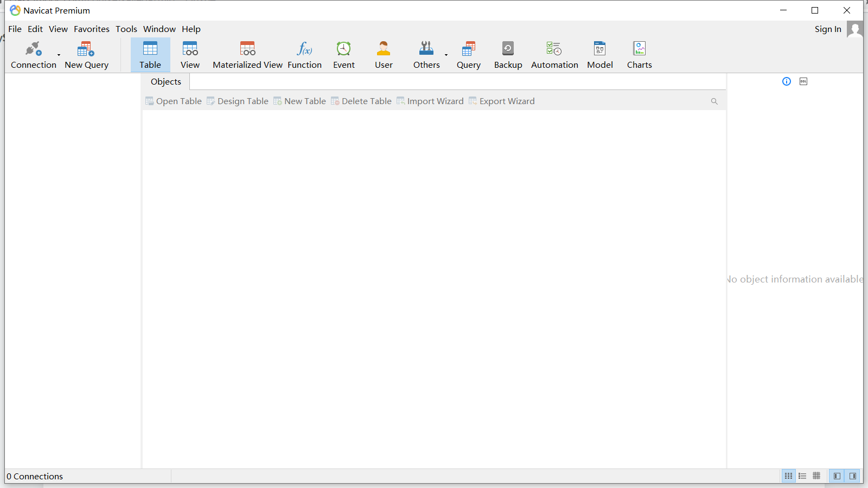
Task: Switch to detail grid view in status bar
Action: click(x=816, y=476)
